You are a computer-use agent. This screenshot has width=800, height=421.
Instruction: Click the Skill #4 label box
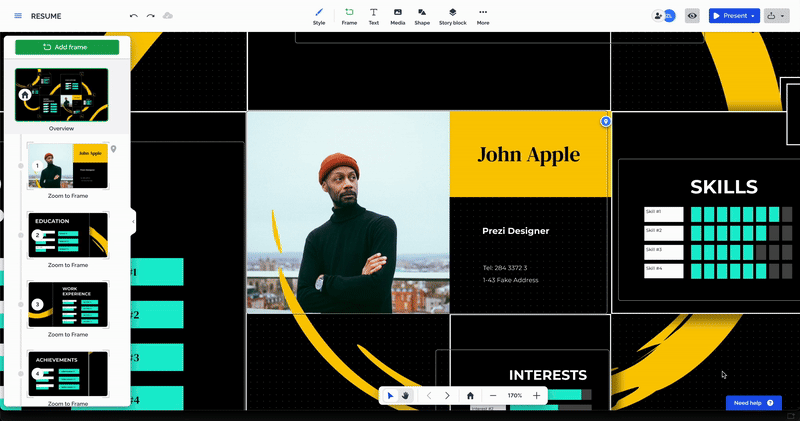tap(663, 271)
